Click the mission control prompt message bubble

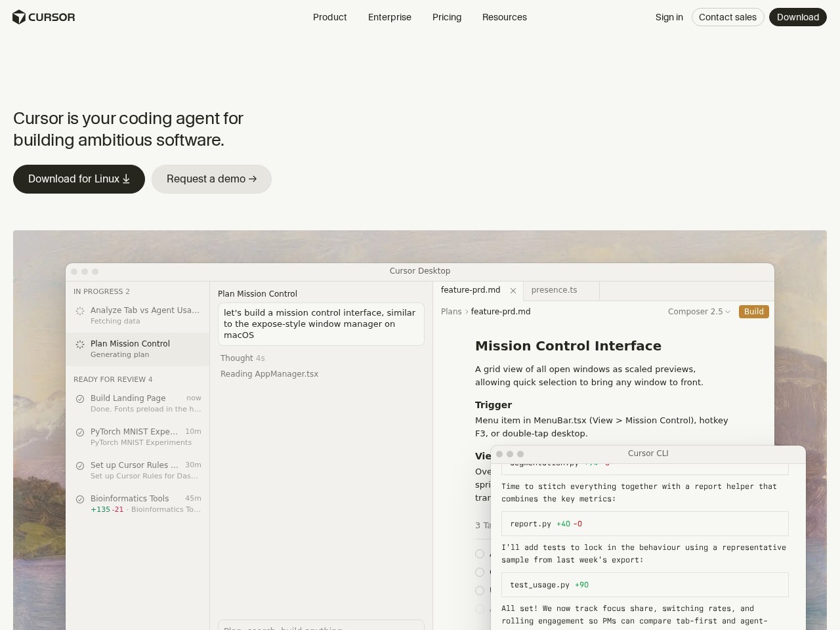click(321, 324)
